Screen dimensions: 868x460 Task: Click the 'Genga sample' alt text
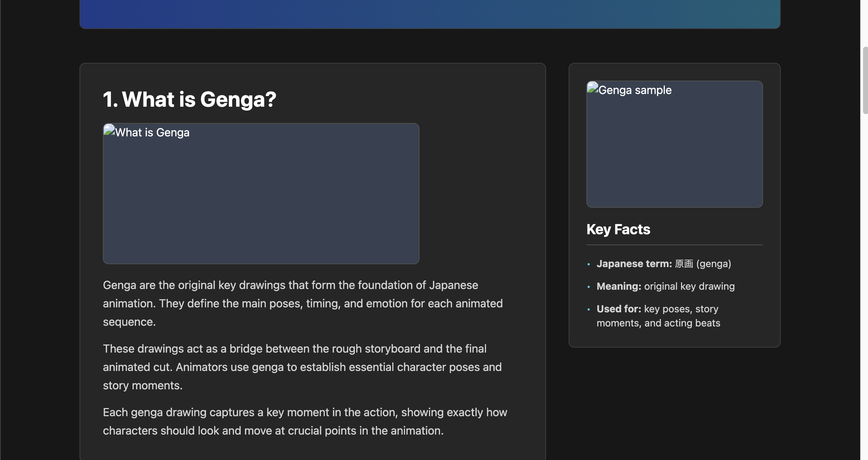pyautogui.click(x=635, y=90)
